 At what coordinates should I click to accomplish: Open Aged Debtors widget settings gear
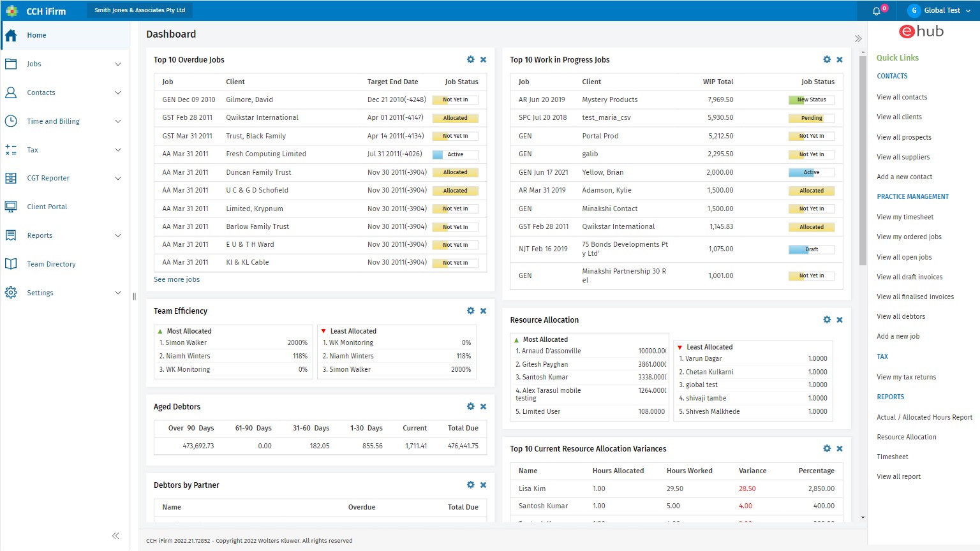pos(470,406)
